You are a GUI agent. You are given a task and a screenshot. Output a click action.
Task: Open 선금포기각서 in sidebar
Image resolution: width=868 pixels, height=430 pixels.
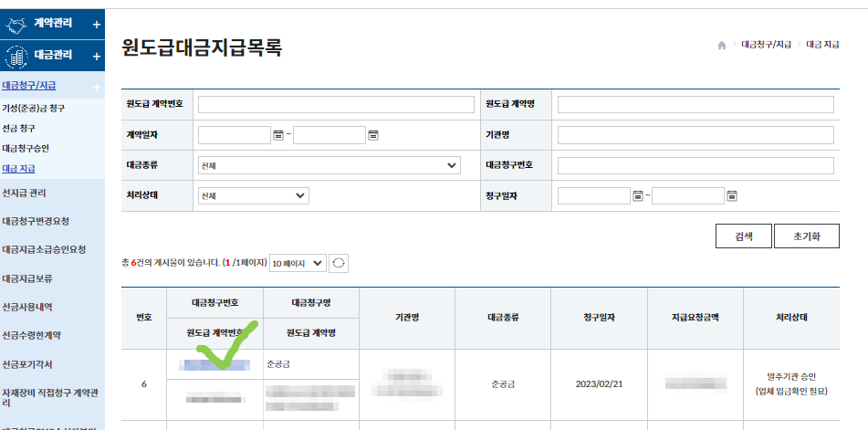27,364
